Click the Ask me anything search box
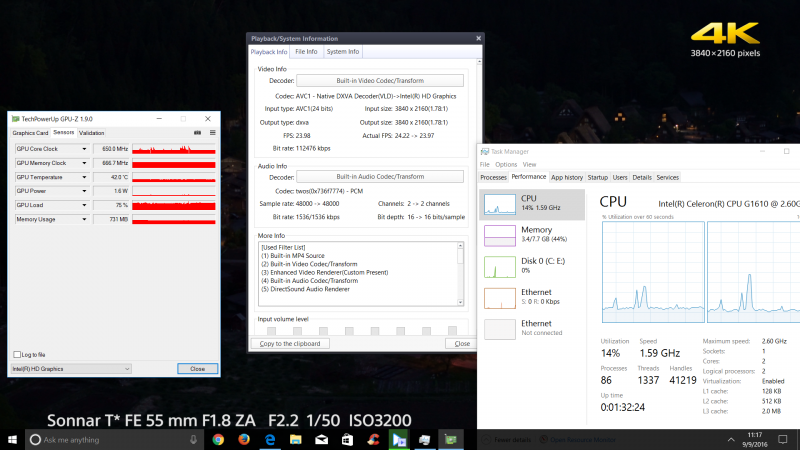 [x=114, y=440]
